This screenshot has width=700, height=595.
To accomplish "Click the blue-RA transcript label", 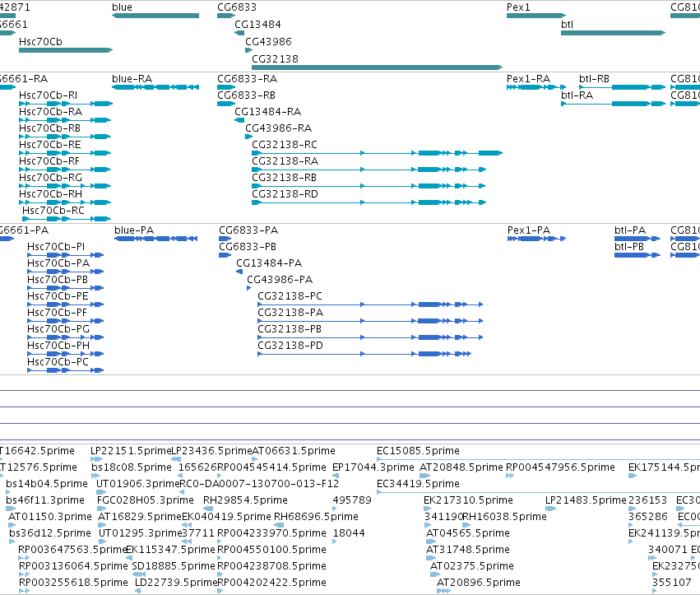I will 132,79.
